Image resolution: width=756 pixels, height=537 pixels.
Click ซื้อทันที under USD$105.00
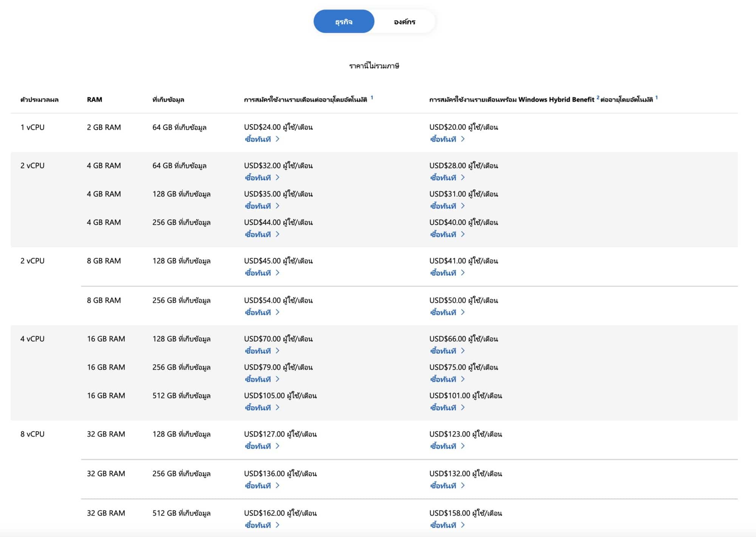pyautogui.click(x=262, y=408)
